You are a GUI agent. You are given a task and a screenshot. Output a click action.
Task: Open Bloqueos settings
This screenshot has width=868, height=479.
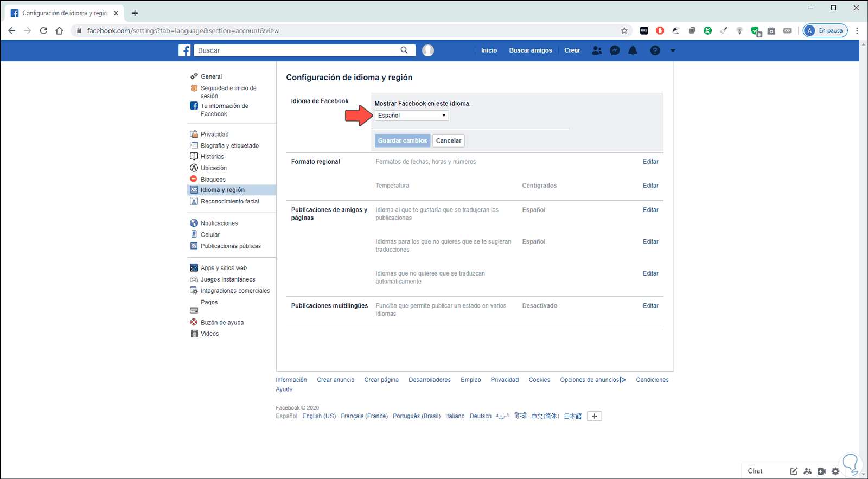click(x=213, y=180)
